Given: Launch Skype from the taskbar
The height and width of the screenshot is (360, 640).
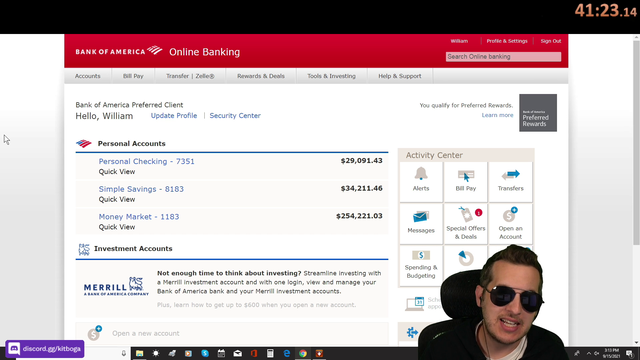Looking at the screenshot, I should [x=205, y=353].
